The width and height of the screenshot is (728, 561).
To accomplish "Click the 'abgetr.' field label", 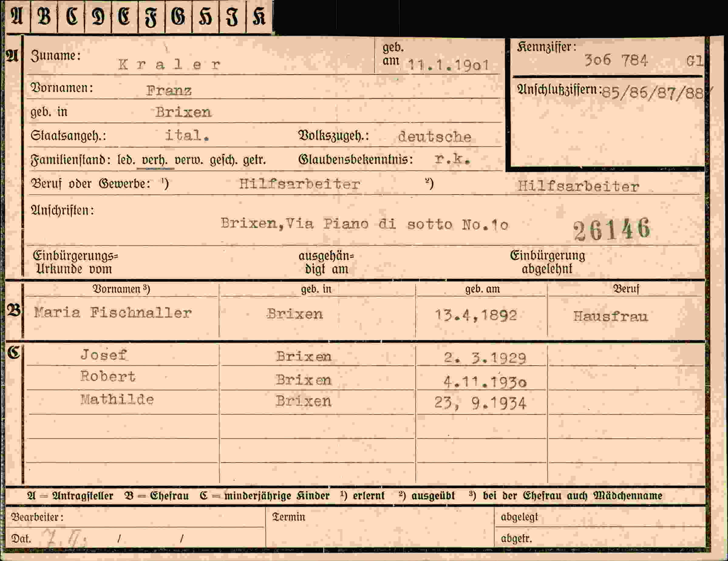I will (x=516, y=538).
